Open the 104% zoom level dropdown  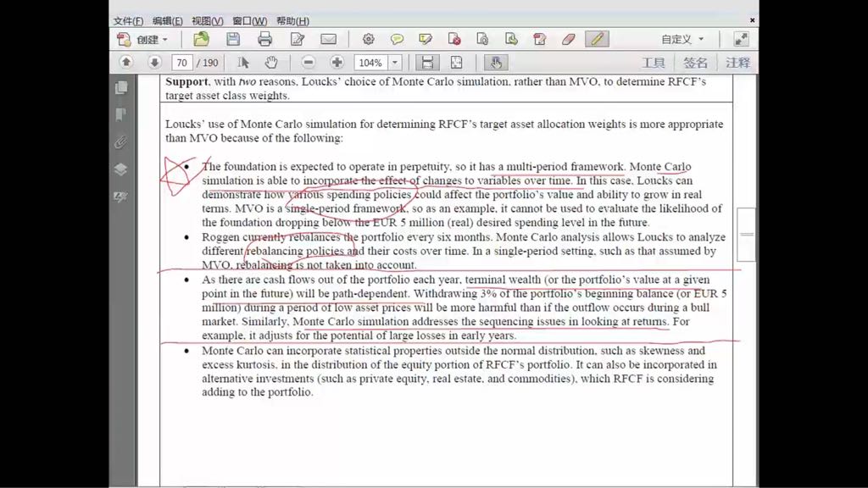pyautogui.click(x=395, y=63)
